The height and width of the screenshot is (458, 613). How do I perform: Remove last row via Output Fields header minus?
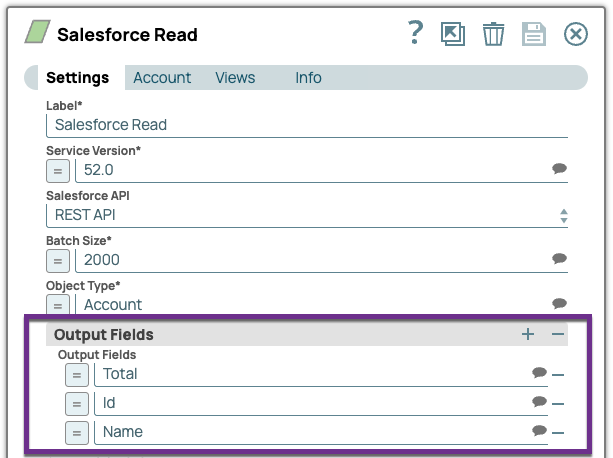coord(558,334)
